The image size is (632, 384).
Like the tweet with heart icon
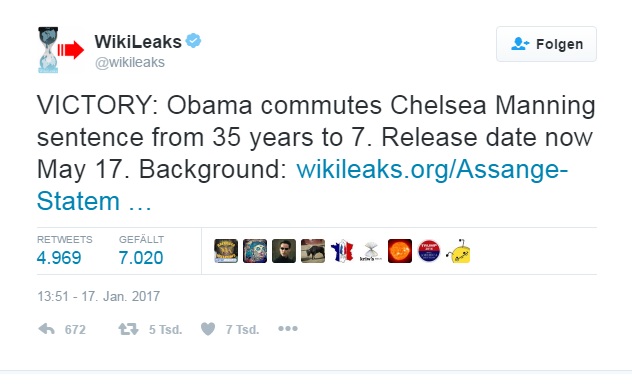click(208, 329)
